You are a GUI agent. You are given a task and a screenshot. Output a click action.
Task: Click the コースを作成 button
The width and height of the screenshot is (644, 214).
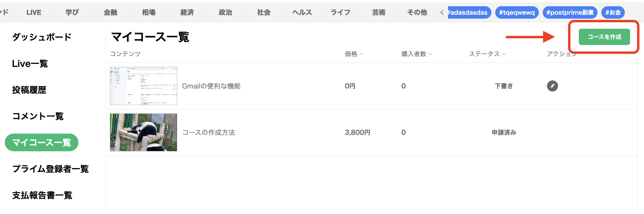(604, 37)
